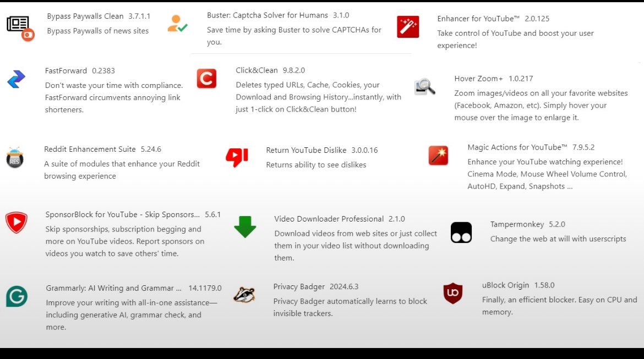Click the Buster Captcha Solver person icon

pos(177,24)
